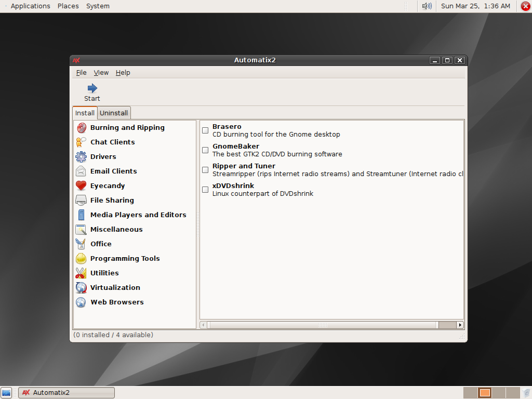Click the Automatix2 taskbar button
The height and width of the screenshot is (399, 532).
click(66, 393)
